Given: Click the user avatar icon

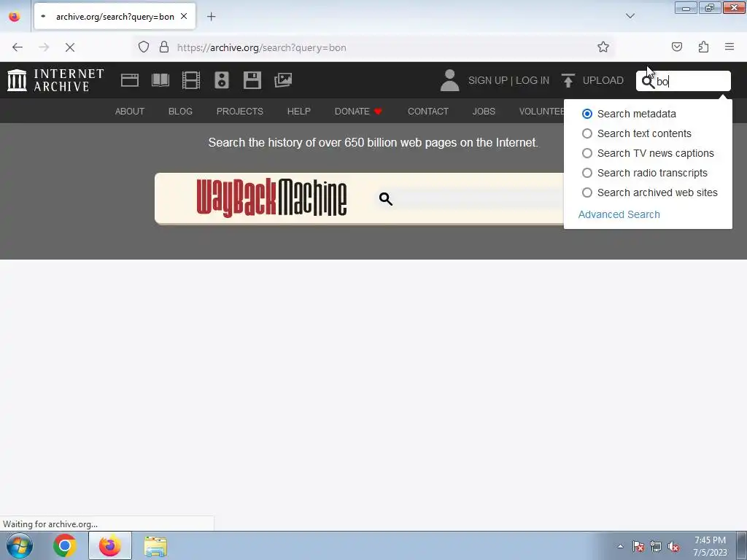Looking at the screenshot, I should [449, 80].
